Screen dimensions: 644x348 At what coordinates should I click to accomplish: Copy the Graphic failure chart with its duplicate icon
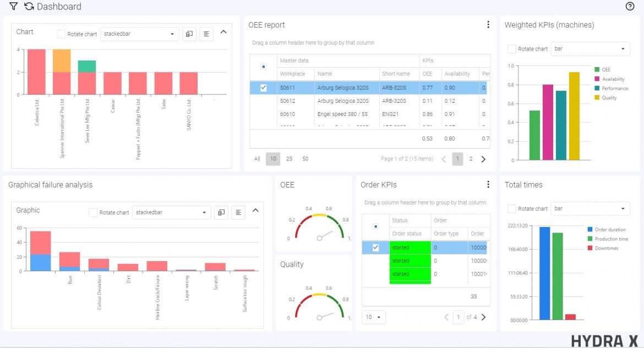[221, 212]
